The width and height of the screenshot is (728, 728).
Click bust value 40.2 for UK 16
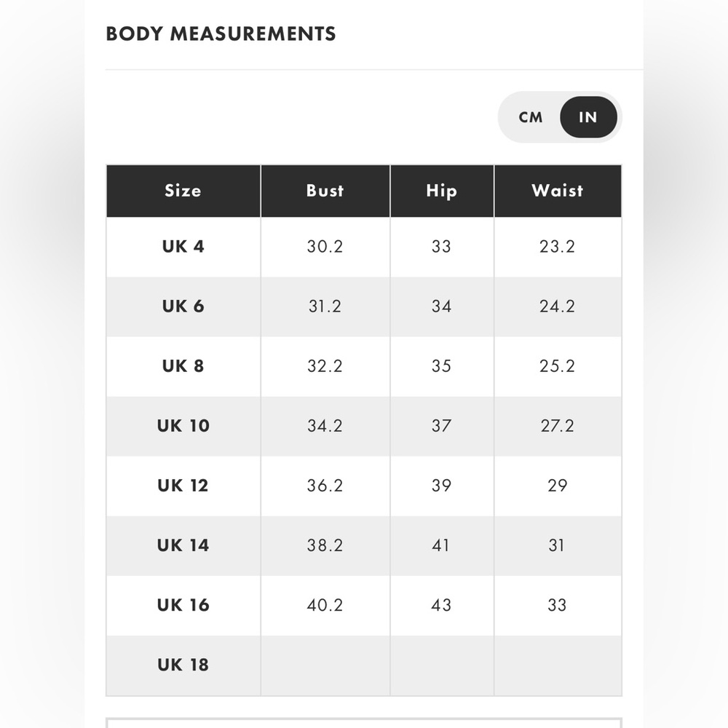tap(325, 606)
